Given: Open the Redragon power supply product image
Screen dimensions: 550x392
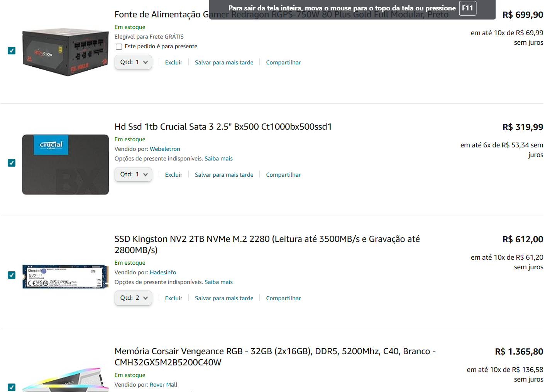Looking at the screenshot, I should pos(65,52).
